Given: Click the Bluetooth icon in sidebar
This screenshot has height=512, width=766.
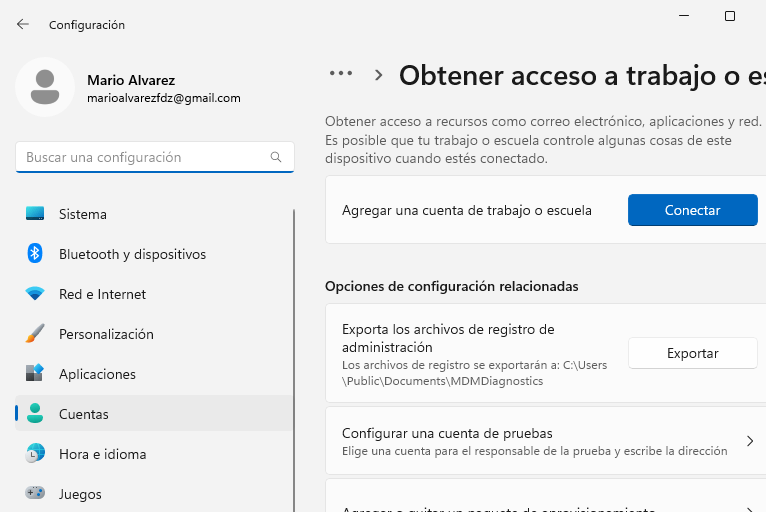Looking at the screenshot, I should pos(35,253).
